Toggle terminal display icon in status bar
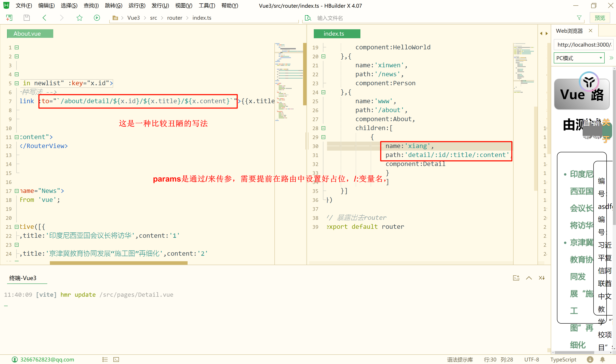The image size is (616, 364). [116, 359]
